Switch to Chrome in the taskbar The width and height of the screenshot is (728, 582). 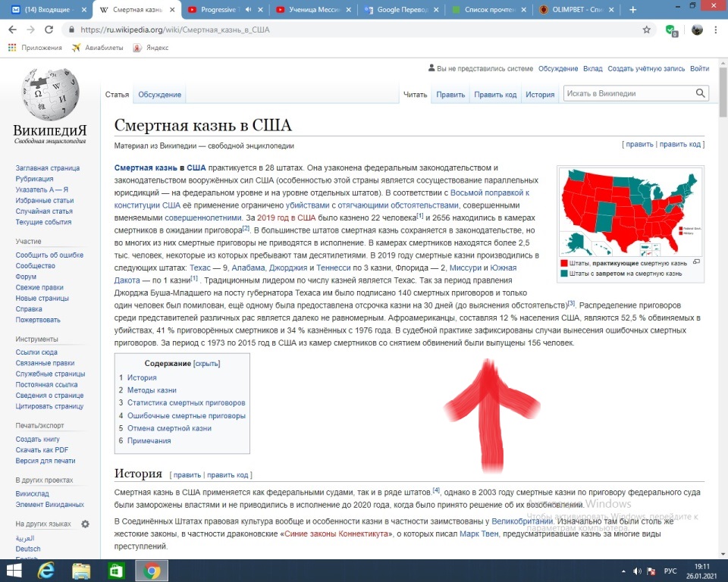click(x=152, y=571)
